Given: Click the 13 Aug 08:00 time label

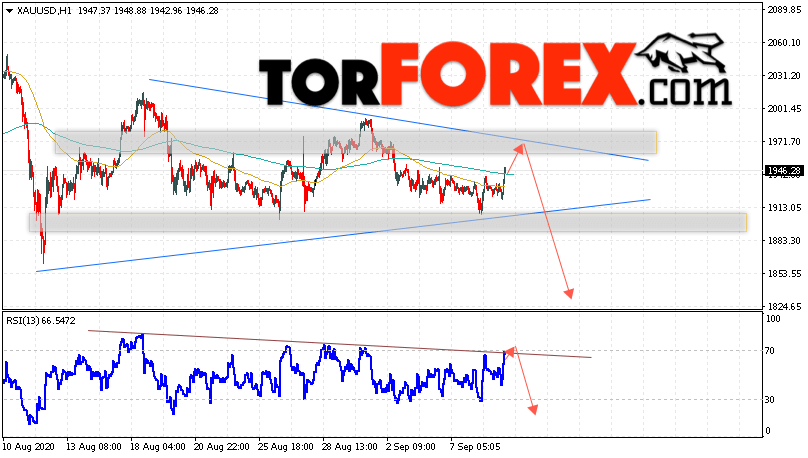Looking at the screenshot, I should (x=94, y=447).
